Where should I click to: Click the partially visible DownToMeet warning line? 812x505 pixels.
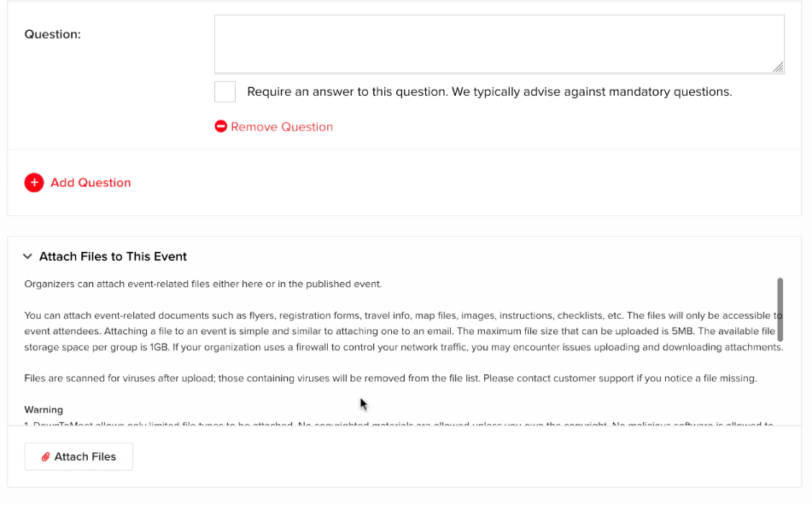coord(398,423)
